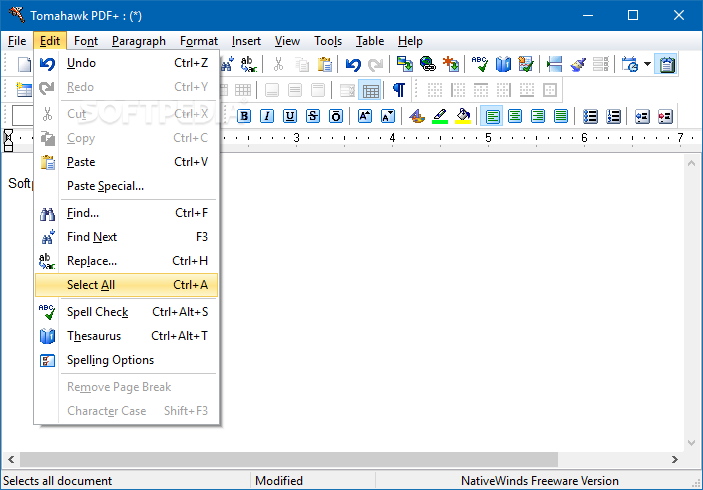
Task: Click the blue Undo arrow in the toolbar
Action: (353, 65)
